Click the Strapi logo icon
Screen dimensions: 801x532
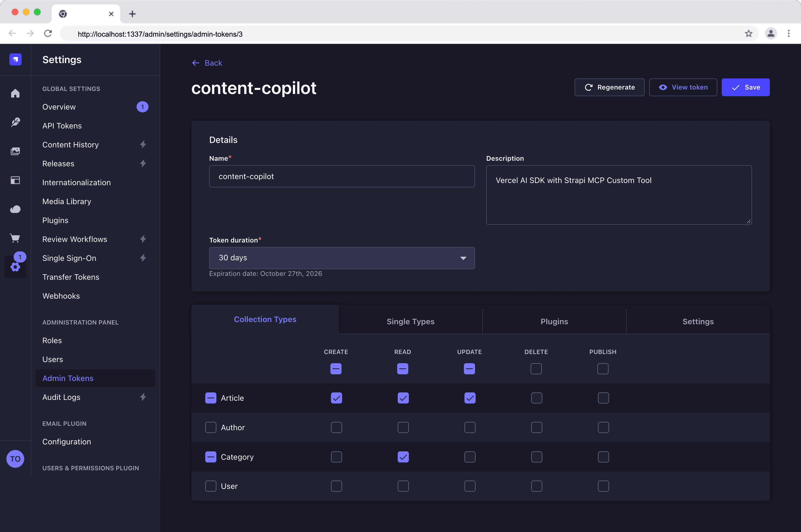[15, 60]
